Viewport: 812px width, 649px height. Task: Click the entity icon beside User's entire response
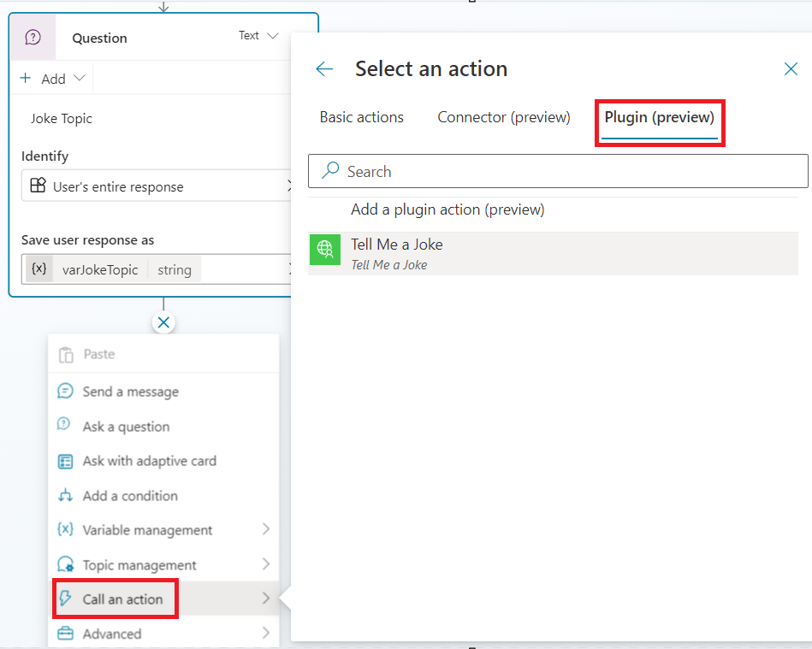pyautogui.click(x=38, y=186)
